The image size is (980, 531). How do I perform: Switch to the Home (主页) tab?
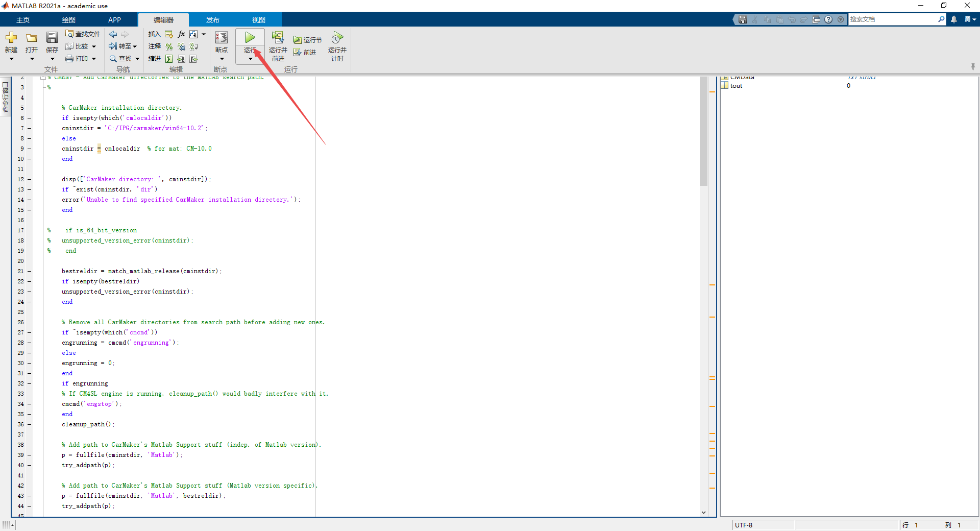(23, 20)
